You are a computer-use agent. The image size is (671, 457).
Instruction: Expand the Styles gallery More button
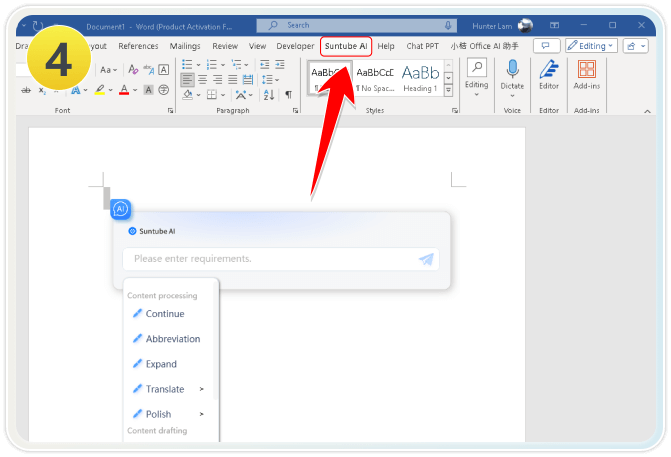448,90
